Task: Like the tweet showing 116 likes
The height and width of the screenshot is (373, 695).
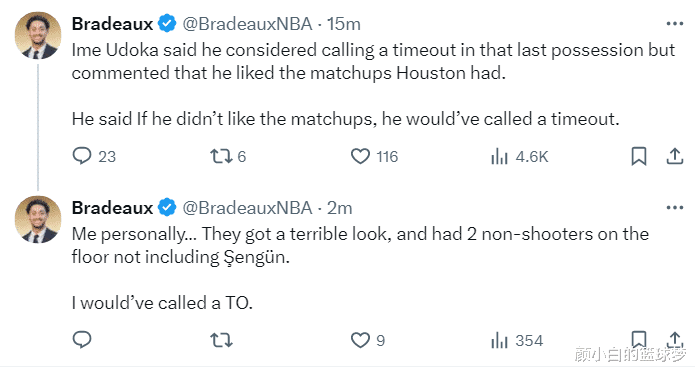Action: 360,156
